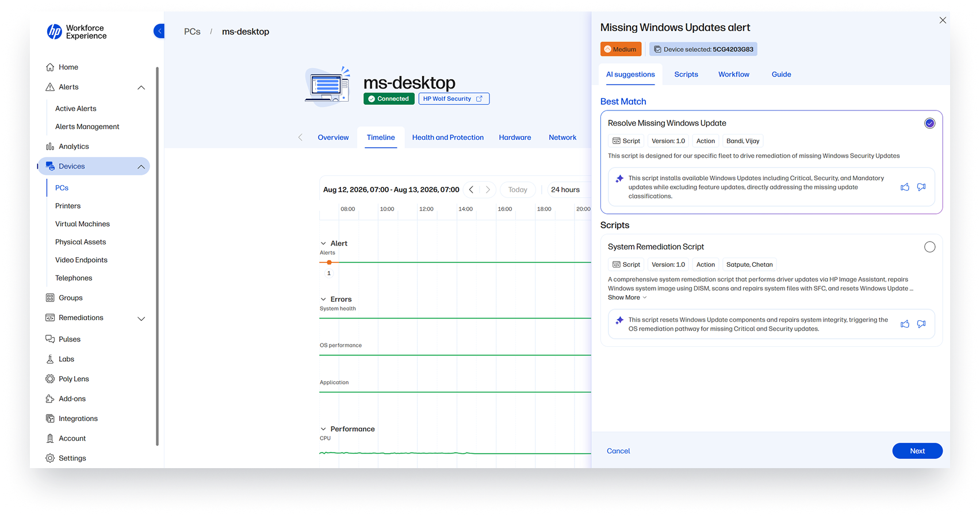Image resolution: width=980 pixels, height=517 pixels.
Task: Open the Guide tab
Action: click(781, 74)
